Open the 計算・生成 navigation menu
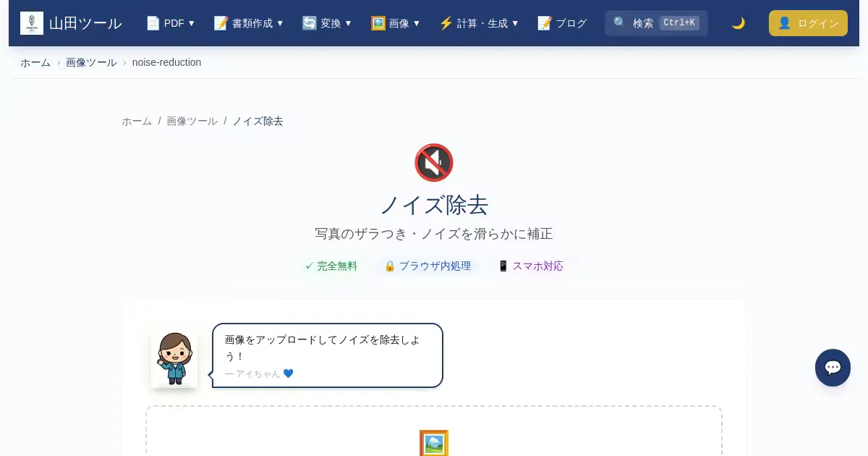This screenshot has width=868, height=456. click(x=479, y=23)
